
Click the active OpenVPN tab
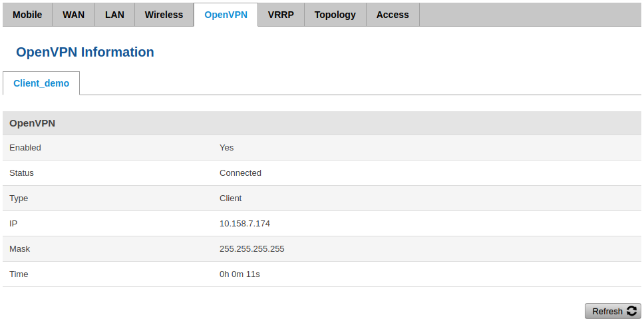(226, 15)
